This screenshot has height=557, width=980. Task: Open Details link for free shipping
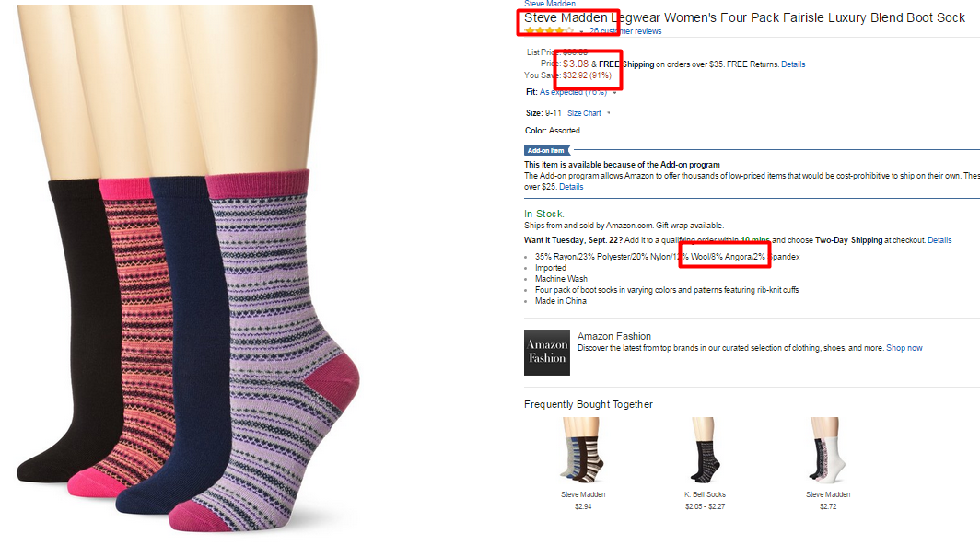793,64
